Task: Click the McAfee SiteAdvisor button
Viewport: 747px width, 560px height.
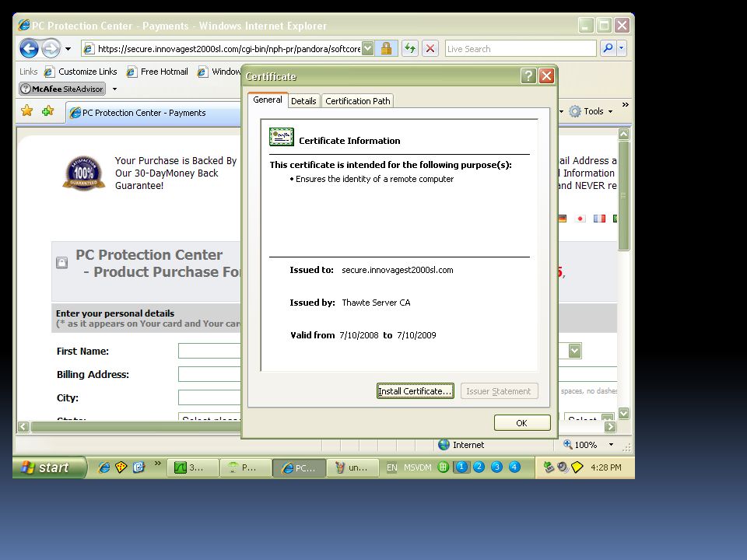Action: point(62,89)
